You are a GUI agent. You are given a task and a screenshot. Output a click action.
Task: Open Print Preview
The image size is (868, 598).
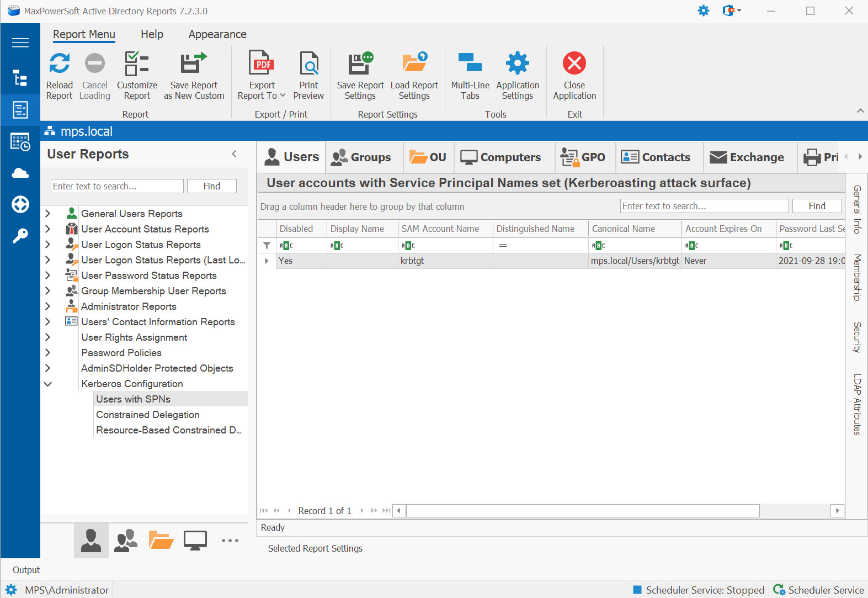(x=308, y=76)
